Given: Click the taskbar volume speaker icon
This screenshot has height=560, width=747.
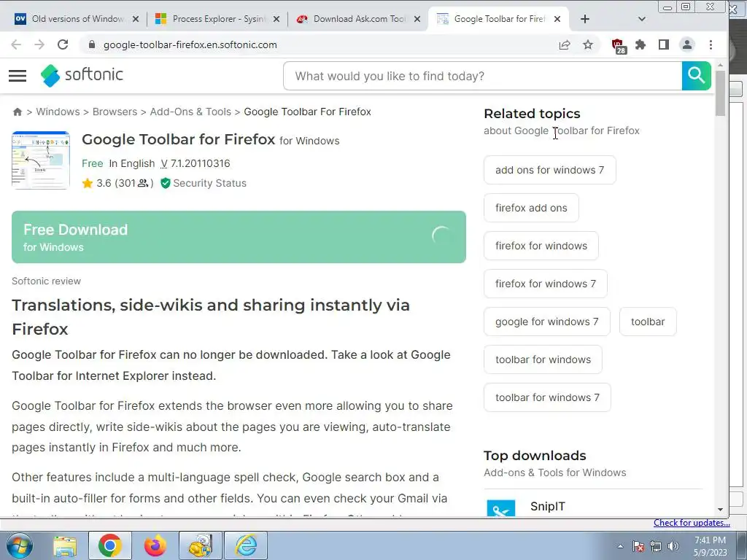Looking at the screenshot, I should pyautogui.click(x=673, y=546).
